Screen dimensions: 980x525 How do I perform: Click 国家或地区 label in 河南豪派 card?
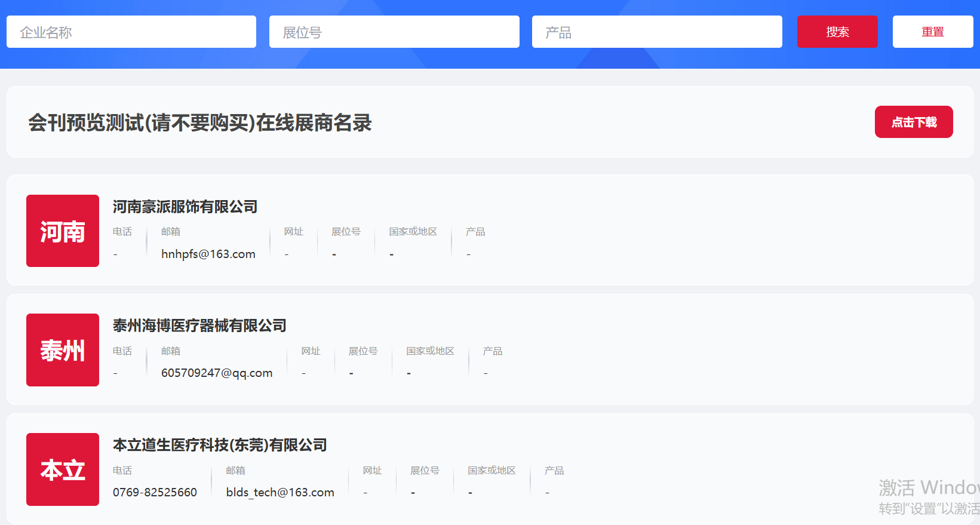[x=413, y=232]
